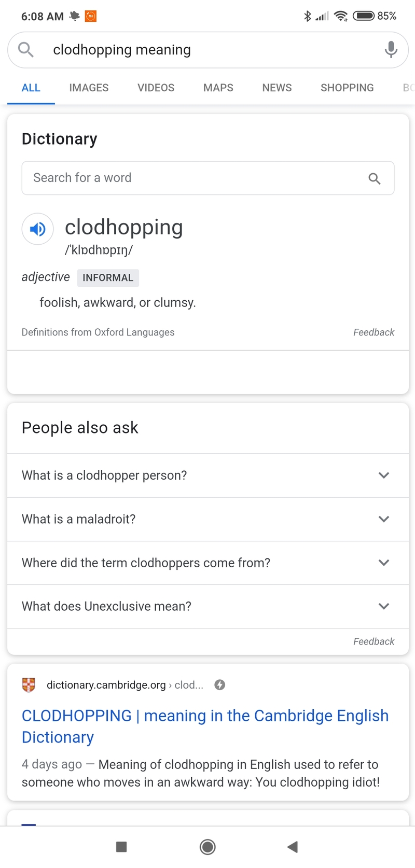Play clodhopping pronunciation audio
This screenshot has width=415, height=868.
click(37, 229)
